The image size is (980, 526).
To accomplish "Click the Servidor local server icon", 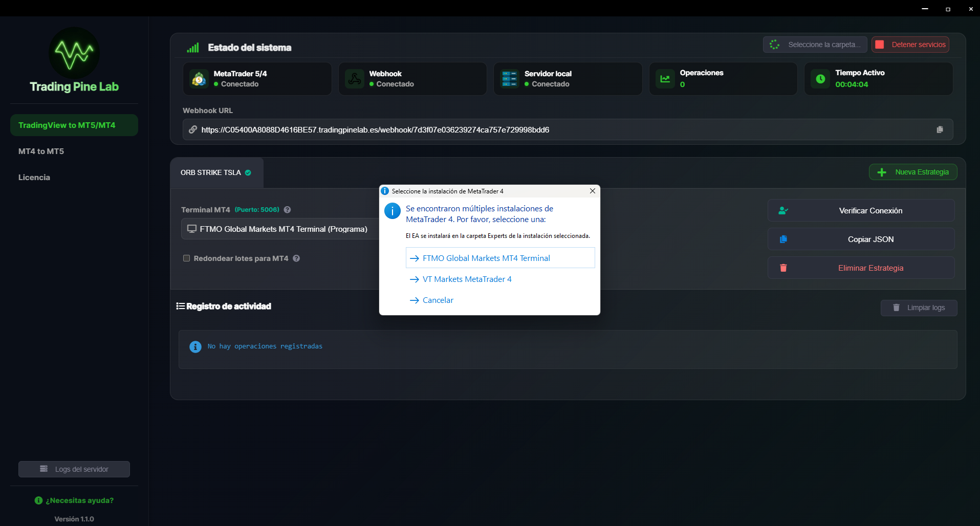I will [x=510, y=79].
